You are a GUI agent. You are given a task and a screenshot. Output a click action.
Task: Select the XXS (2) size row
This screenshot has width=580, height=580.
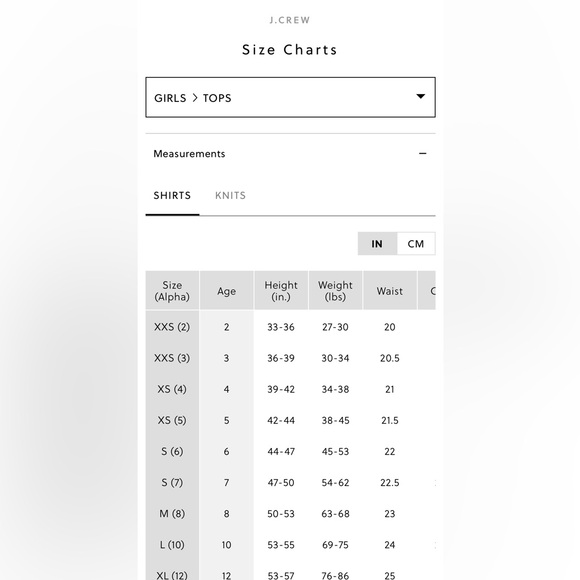[290, 327]
